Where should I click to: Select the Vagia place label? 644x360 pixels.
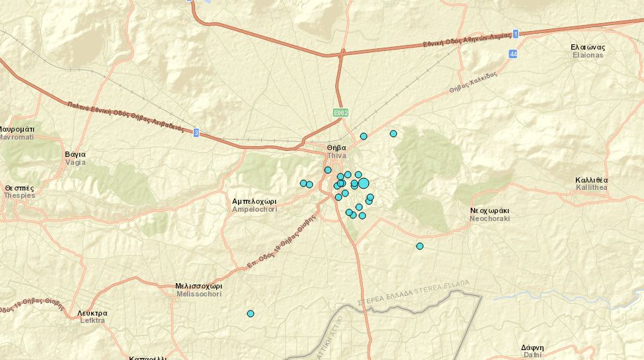pos(75,158)
